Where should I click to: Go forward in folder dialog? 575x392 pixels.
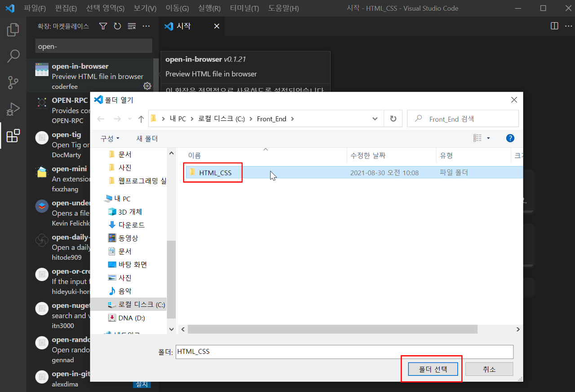117,119
